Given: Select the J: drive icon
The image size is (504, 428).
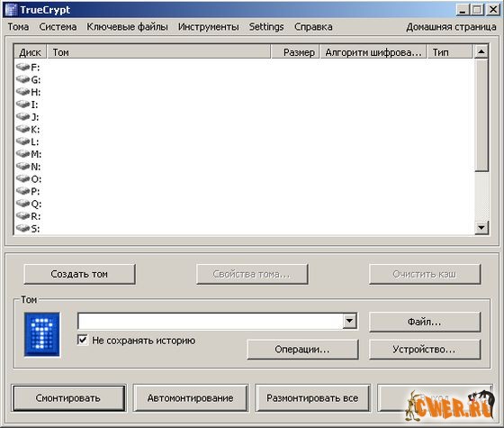Looking at the screenshot, I should pyautogui.click(x=22, y=116).
